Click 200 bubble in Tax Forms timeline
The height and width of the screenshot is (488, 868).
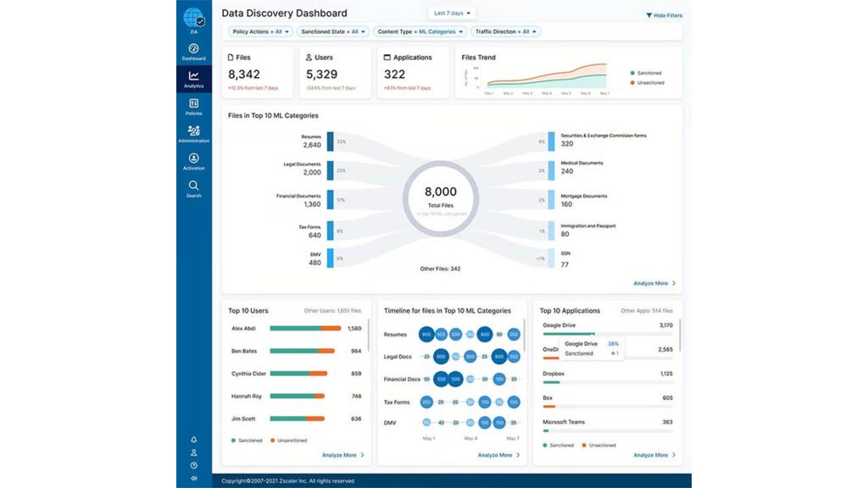(x=426, y=402)
